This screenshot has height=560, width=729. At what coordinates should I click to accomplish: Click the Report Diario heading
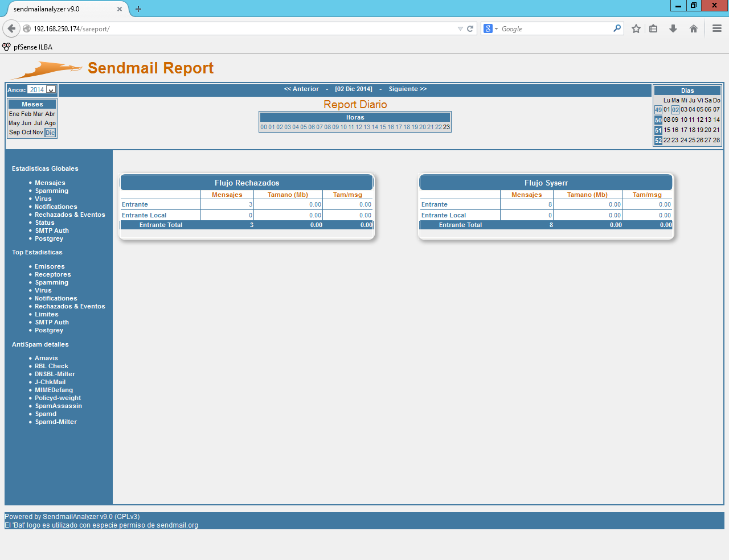pyautogui.click(x=355, y=104)
